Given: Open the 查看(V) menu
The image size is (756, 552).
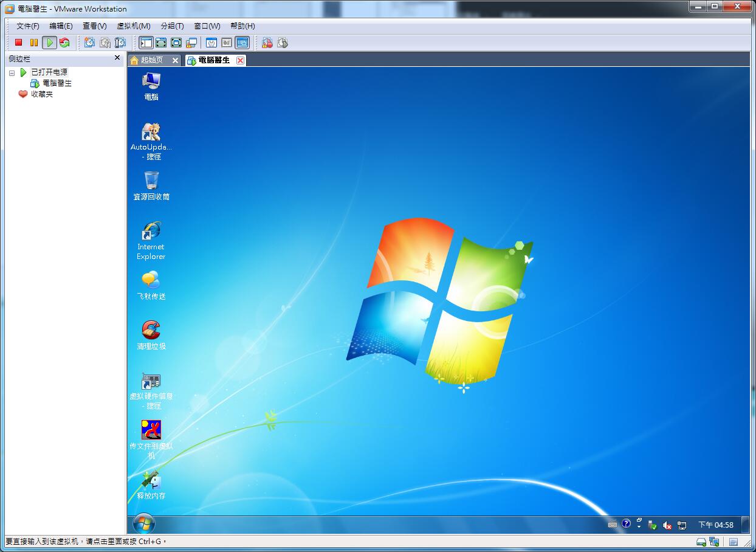Looking at the screenshot, I should (x=94, y=26).
